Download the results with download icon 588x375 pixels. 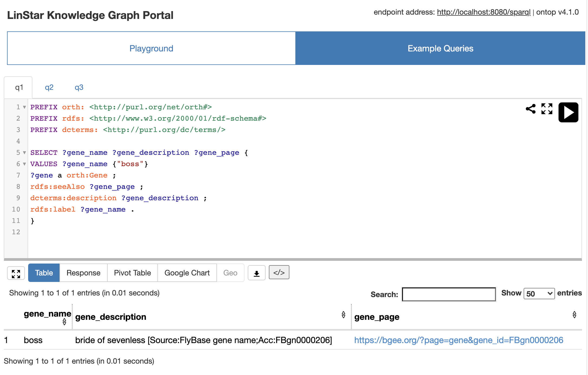click(x=256, y=273)
